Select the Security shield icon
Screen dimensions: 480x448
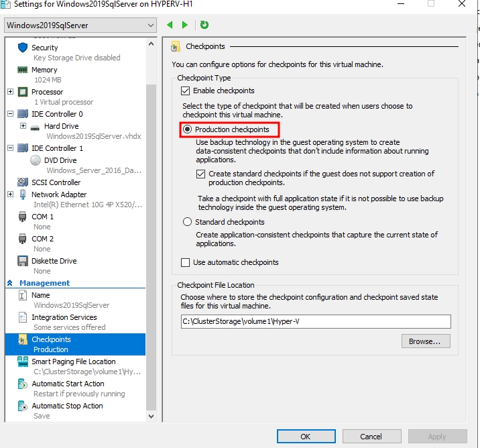point(23,48)
